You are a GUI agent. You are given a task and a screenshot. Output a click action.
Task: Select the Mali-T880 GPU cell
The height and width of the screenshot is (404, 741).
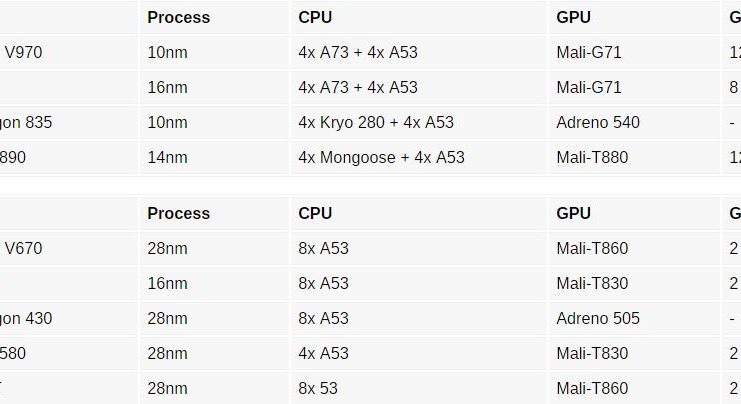point(592,158)
